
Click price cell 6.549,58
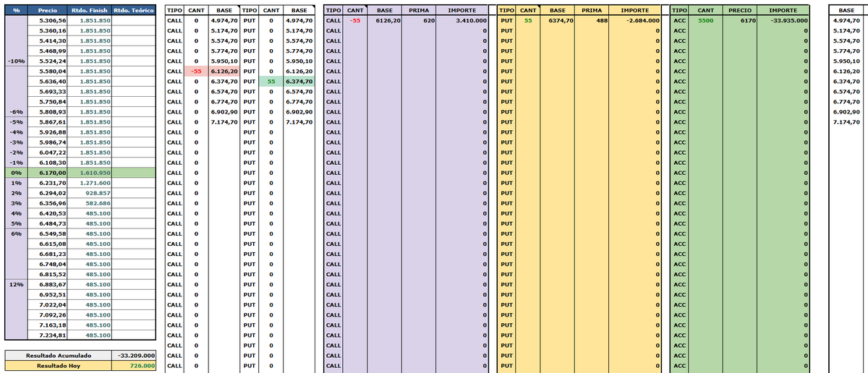click(48, 233)
